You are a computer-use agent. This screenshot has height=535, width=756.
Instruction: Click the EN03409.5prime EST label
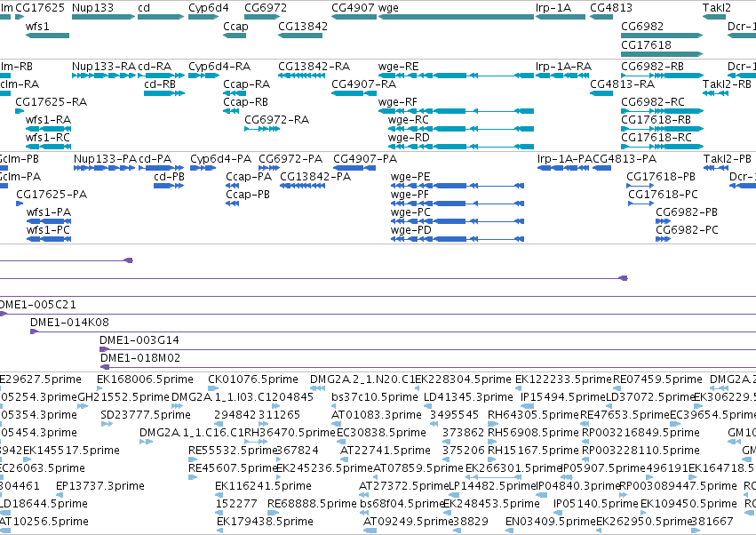click(551, 522)
